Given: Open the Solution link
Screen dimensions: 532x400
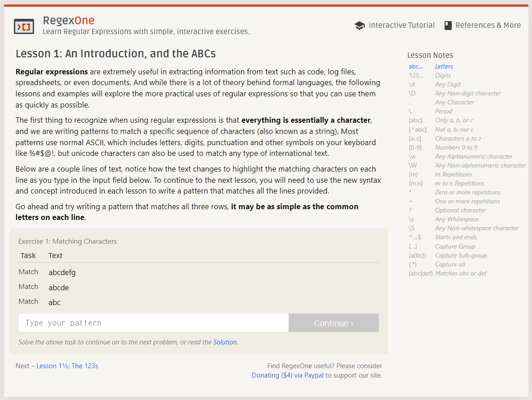Looking at the screenshot, I should pyautogui.click(x=225, y=342).
